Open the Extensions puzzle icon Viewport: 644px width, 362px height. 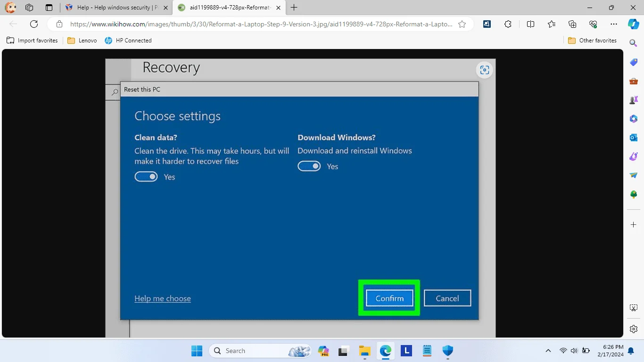(508, 24)
